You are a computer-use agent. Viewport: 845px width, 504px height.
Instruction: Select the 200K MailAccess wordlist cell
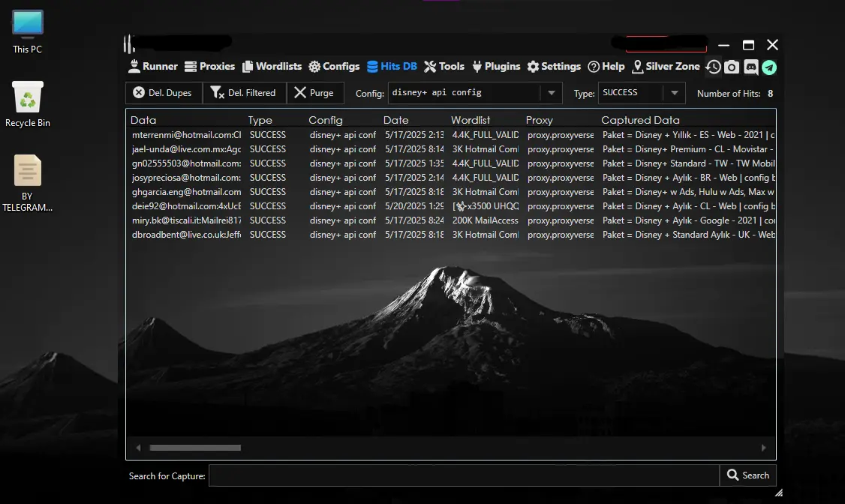tap(485, 220)
